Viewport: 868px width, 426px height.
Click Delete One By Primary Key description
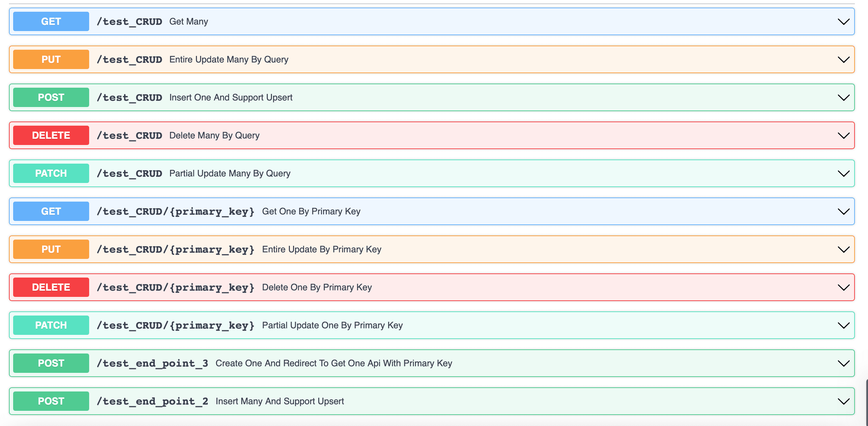(317, 287)
